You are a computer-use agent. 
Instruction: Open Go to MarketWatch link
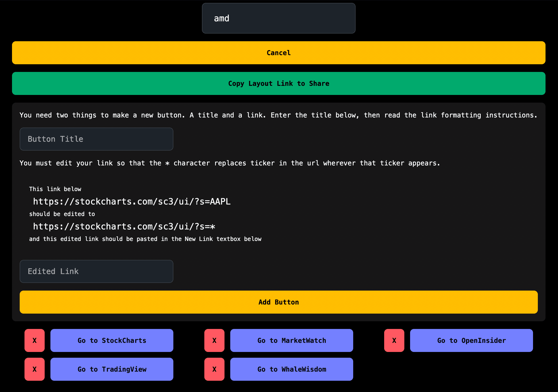pos(292,340)
